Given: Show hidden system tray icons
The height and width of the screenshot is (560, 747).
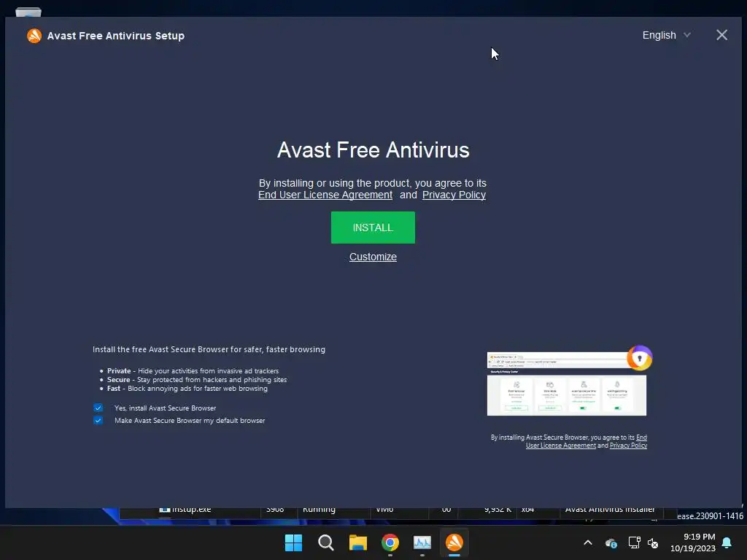Looking at the screenshot, I should pyautogui.click(x=588, y=542).
